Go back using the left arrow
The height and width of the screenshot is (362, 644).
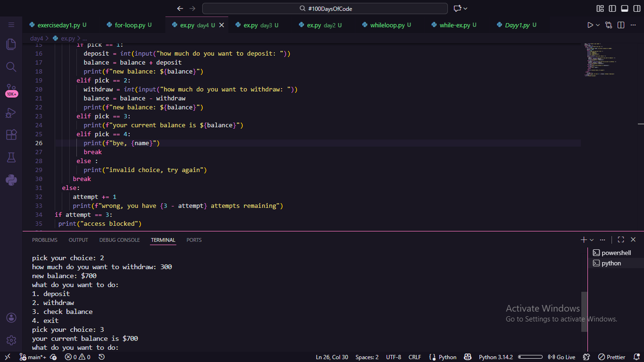[180, 8]
